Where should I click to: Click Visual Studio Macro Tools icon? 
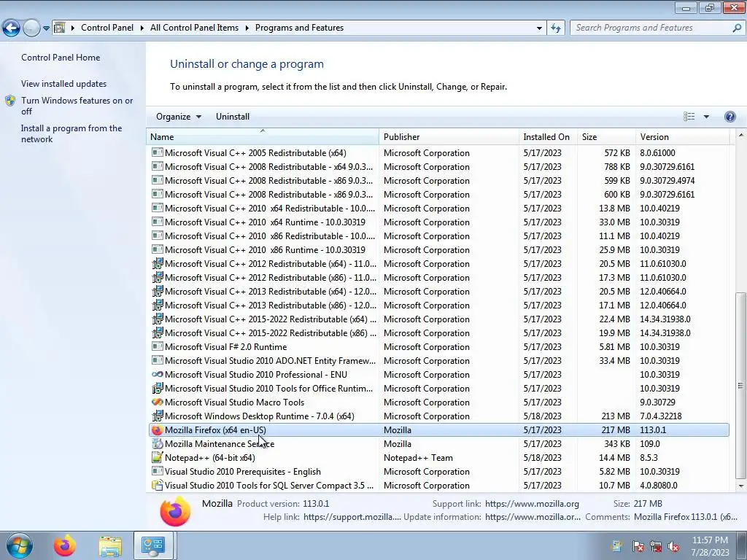coord(158,402)
